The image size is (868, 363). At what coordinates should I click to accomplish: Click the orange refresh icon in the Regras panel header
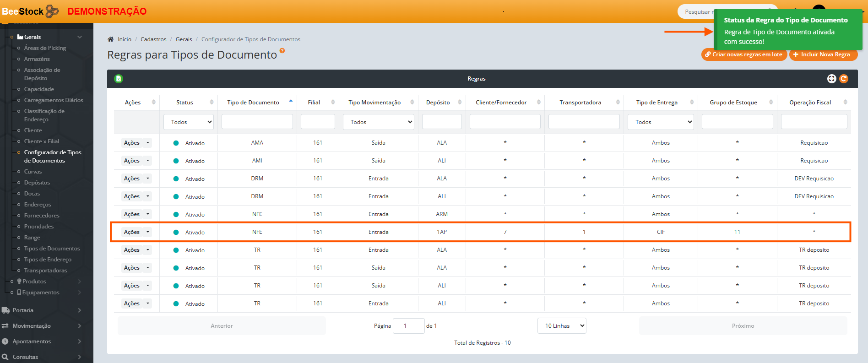(x=844, y=79)
